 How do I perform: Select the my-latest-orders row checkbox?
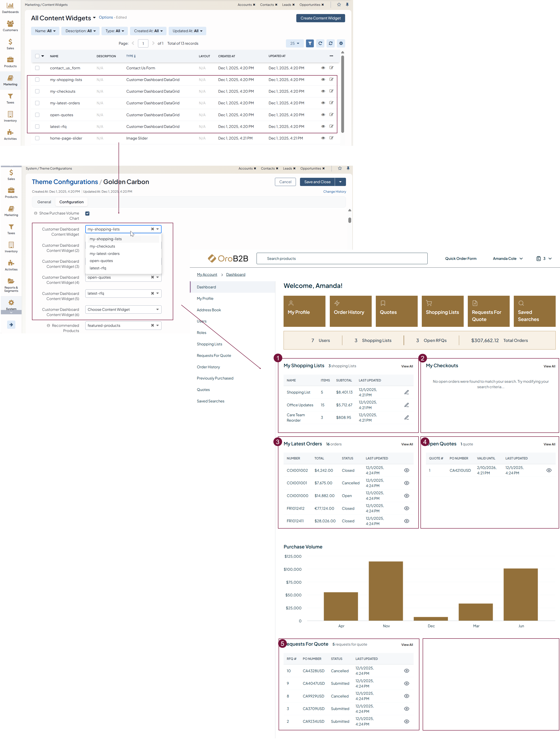(x=37, y=103)
